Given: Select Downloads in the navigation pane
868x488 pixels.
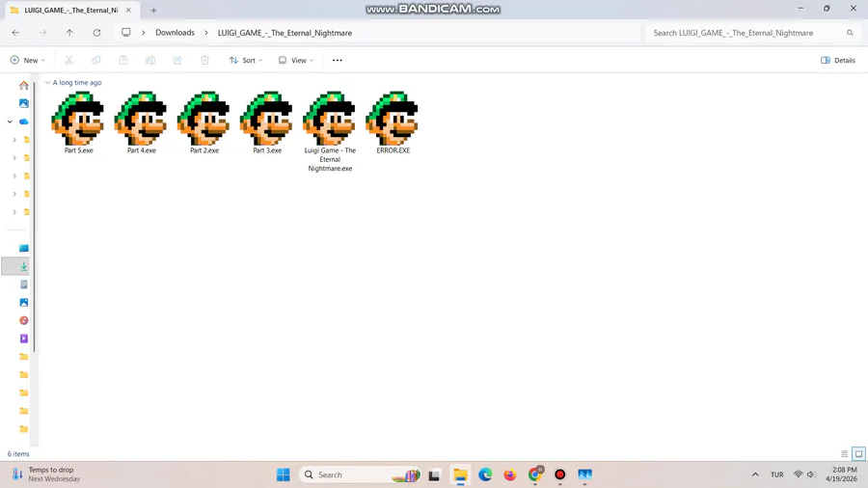Looking at the screenshot, I should click(x=24, y=266).
